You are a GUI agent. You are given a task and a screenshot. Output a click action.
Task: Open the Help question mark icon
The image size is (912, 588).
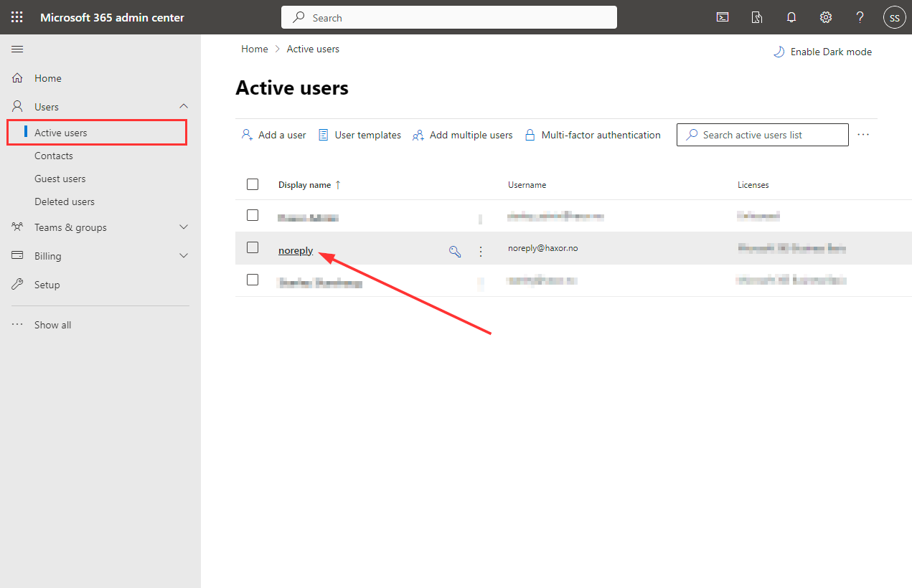(860, 17)
